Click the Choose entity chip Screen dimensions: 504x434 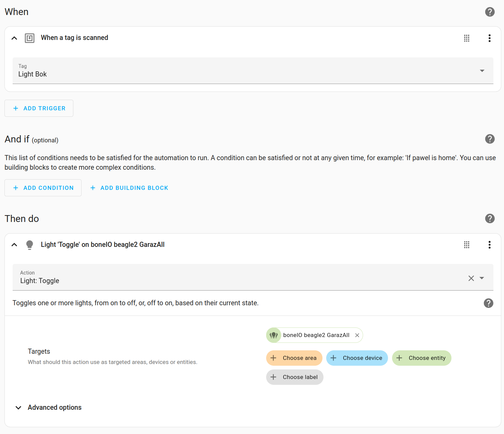click(421, 358)
